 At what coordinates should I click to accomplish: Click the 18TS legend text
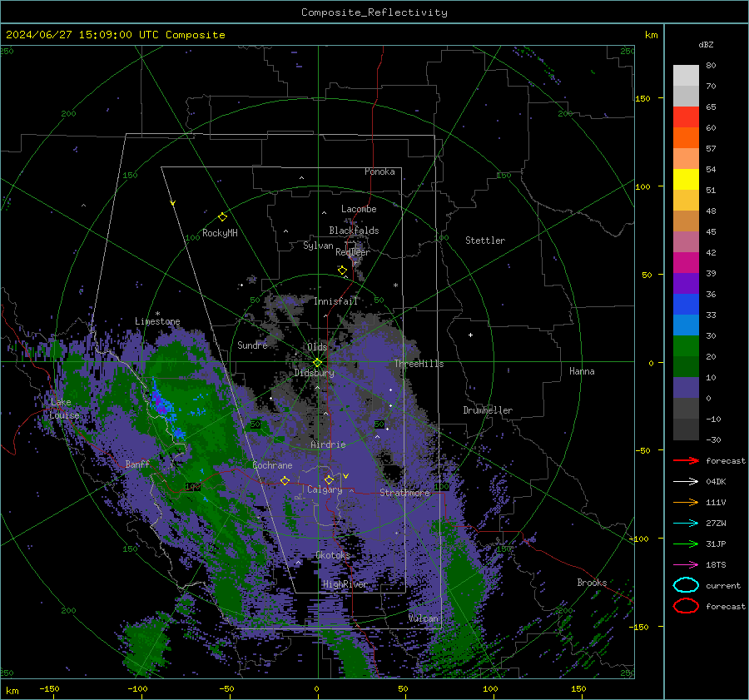click(716, 565)
